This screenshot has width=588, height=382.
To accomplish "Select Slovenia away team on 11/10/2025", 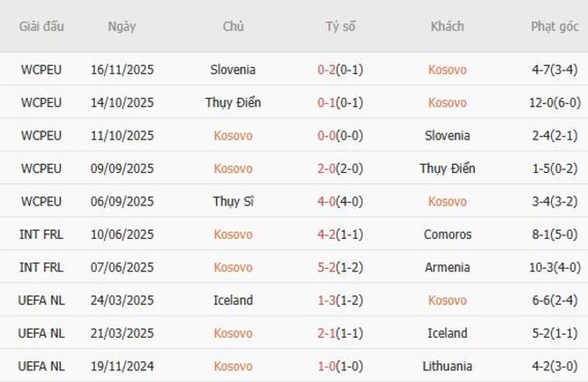I will coord(447,136).
